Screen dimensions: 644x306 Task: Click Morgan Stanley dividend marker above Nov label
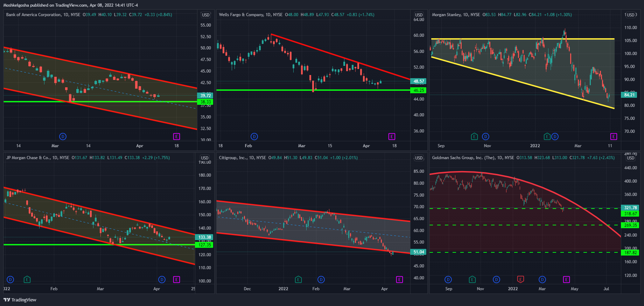click(x=486, y=136)
